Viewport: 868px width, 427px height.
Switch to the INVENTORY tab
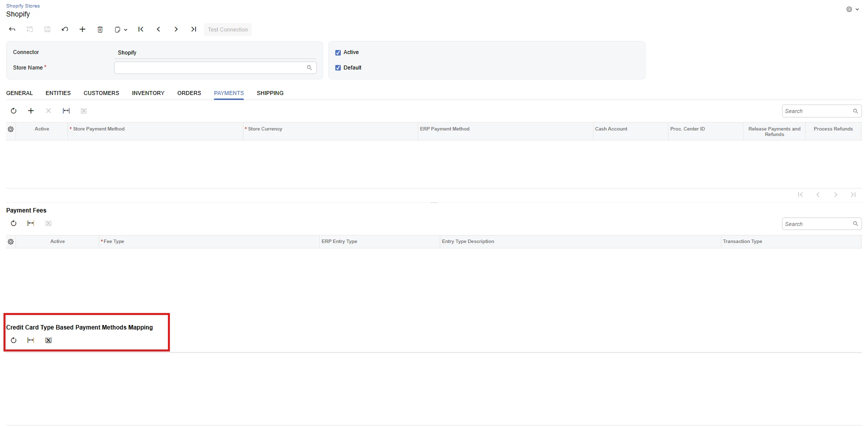click(148, 93)
